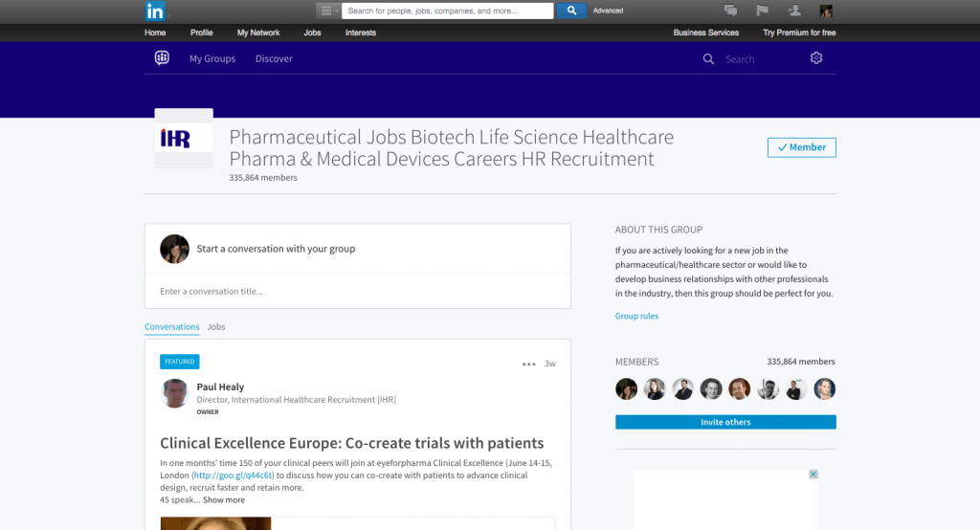The width and height of the screenshot is (980, 530).
Task: Open the Add Connections person icon
Action: coord(794,10)
